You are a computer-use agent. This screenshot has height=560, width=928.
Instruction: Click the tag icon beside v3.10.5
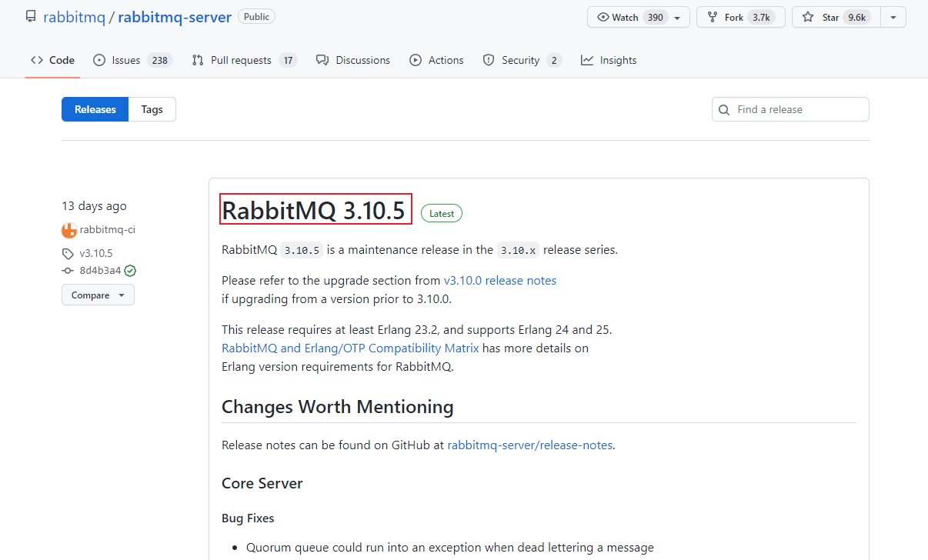[68, 253]
